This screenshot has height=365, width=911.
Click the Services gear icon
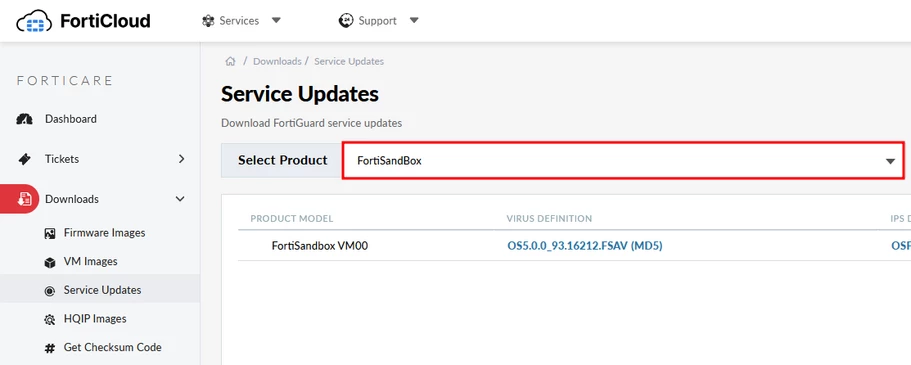pos(208,21)
